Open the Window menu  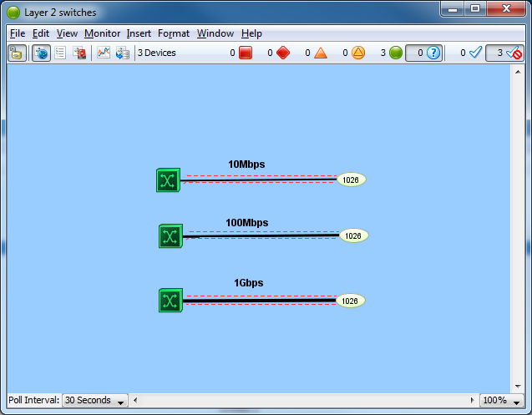pyautogui.click(x=215, y=33)
